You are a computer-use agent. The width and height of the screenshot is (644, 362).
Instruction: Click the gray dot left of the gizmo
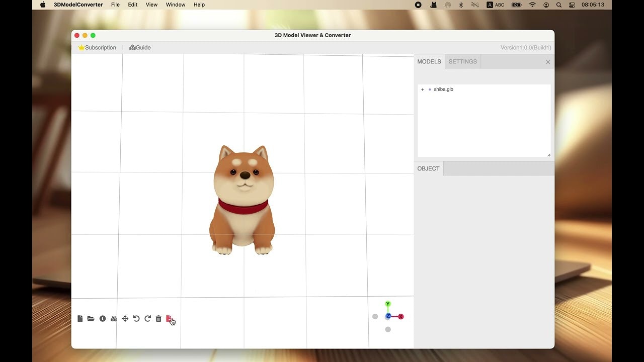point(375,316)
